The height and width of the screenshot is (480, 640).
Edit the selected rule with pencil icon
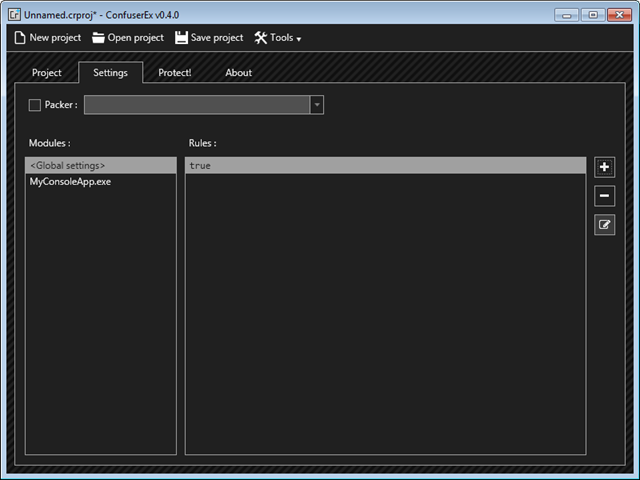[604, 225]
